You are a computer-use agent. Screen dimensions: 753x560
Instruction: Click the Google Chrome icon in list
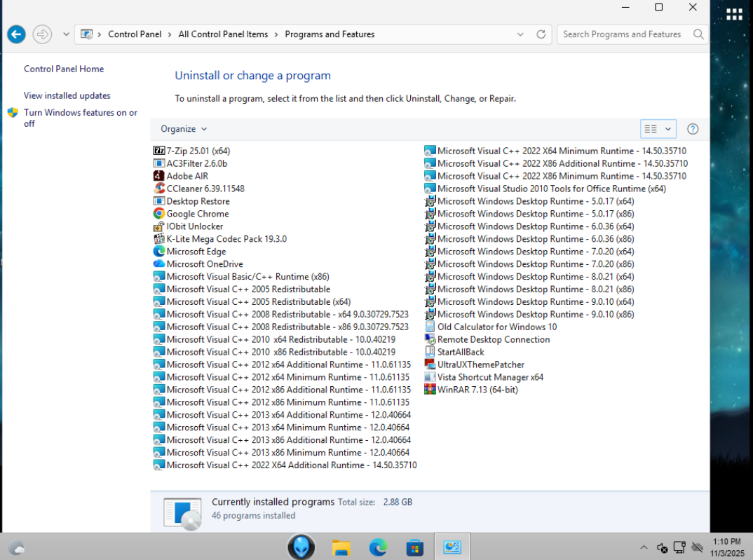[159, 214]
